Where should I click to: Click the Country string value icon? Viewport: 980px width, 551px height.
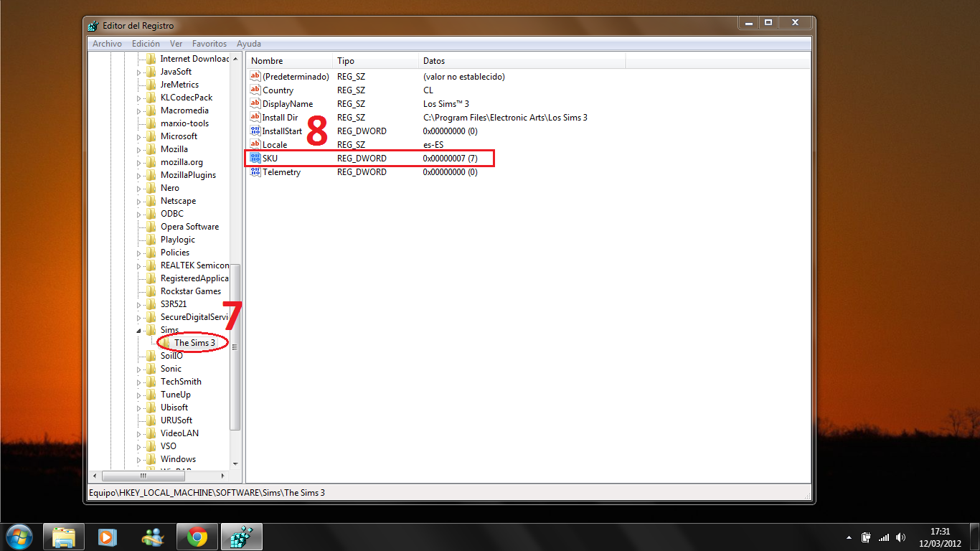255,90
